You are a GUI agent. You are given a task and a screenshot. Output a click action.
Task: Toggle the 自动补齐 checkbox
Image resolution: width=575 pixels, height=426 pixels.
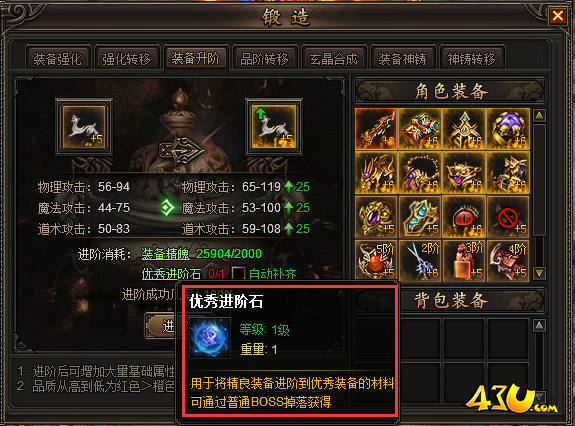(x=238, y=273)
